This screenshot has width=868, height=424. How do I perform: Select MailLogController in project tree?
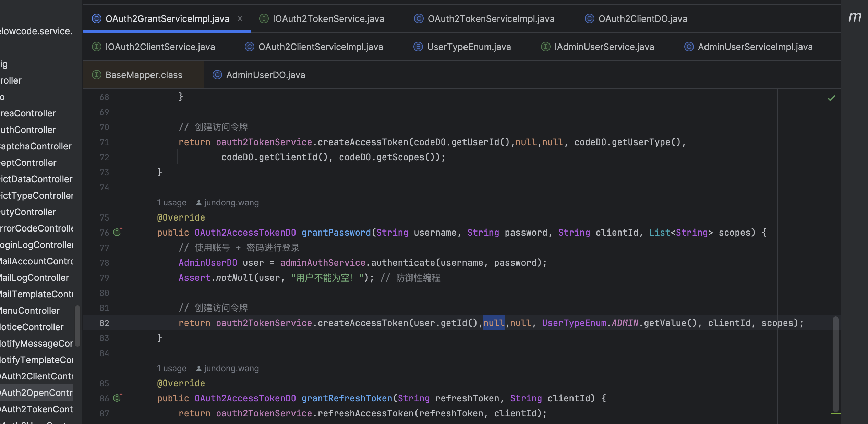(35, 278)
